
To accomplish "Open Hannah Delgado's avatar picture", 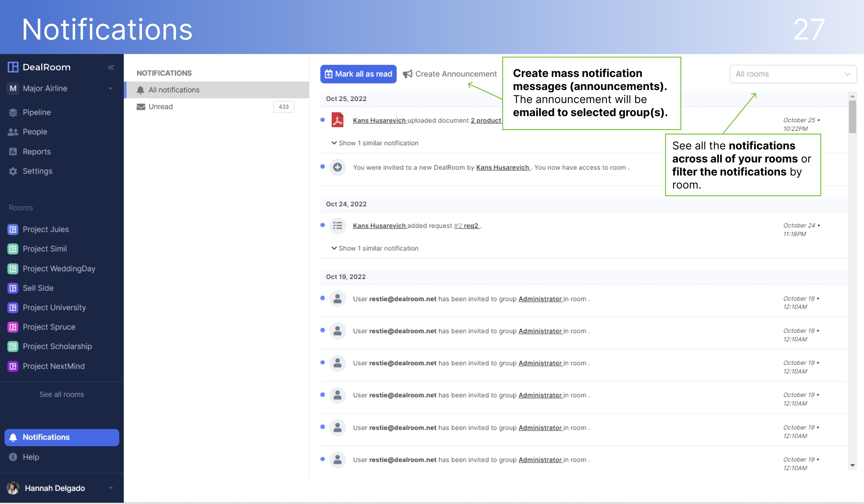I will click(13, 488).
